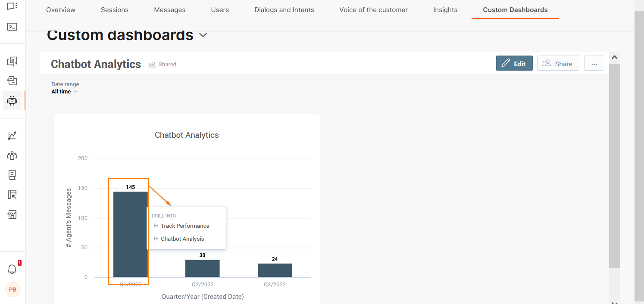This screenshot has width=644, height=304.
Task: Select the Custom Dashboards tab
Action: pos(515,9)
